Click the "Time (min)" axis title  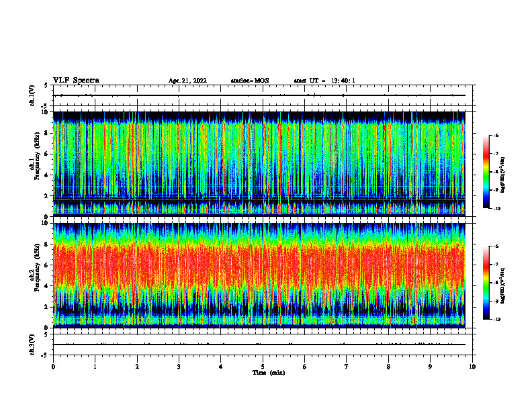269,373
